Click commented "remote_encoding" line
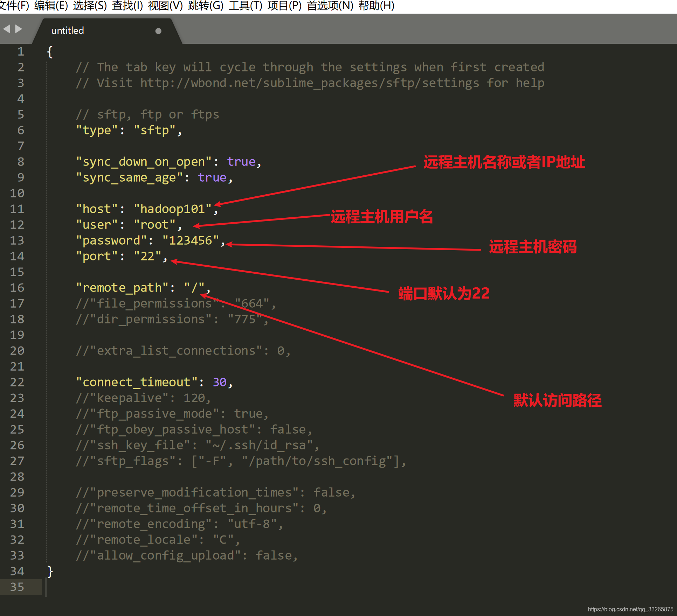 180,524
